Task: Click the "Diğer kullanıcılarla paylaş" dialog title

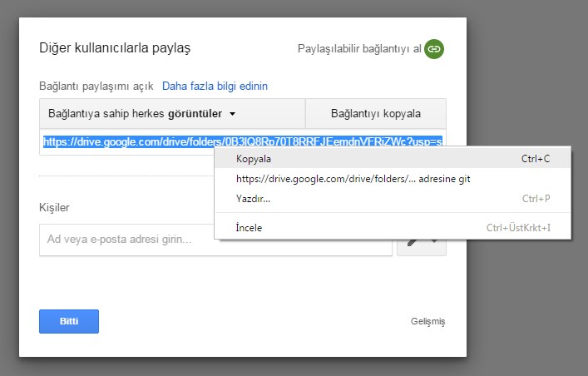Action: coord(116,48)
